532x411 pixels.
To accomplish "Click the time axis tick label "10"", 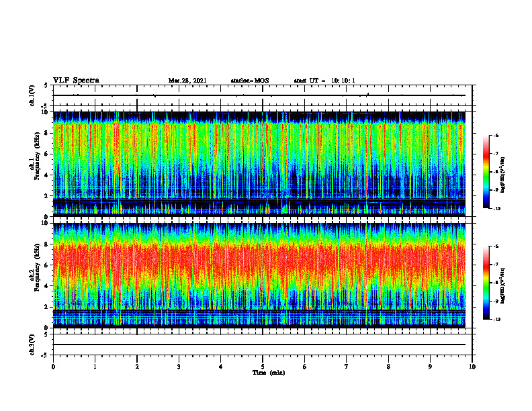I will click(x=472, y=367).
